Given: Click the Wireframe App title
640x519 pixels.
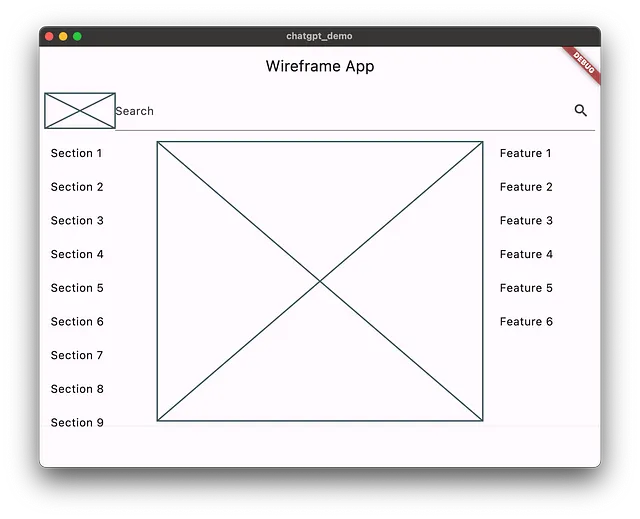Looking at the screenshot, I should (x=320, y=66).
